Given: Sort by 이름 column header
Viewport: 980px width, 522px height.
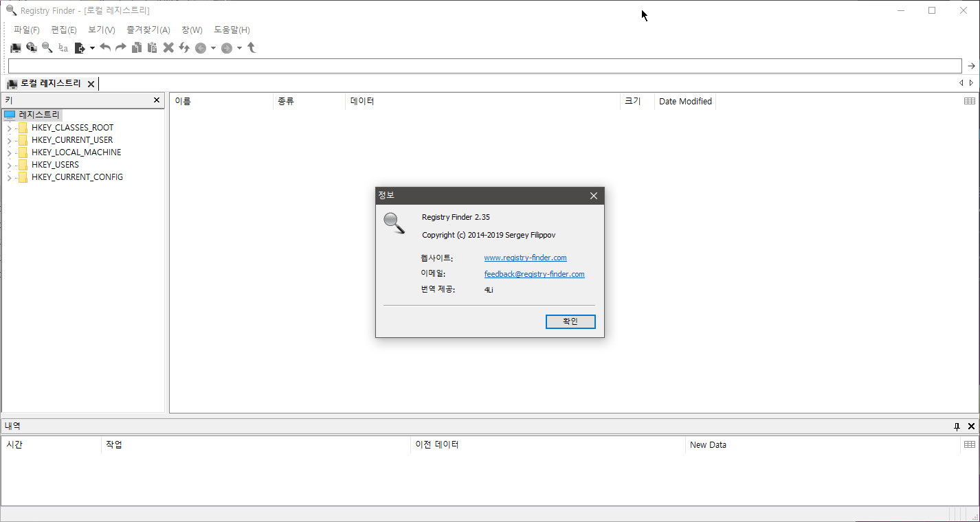Looking at the screenshot, I should point(221,101).
